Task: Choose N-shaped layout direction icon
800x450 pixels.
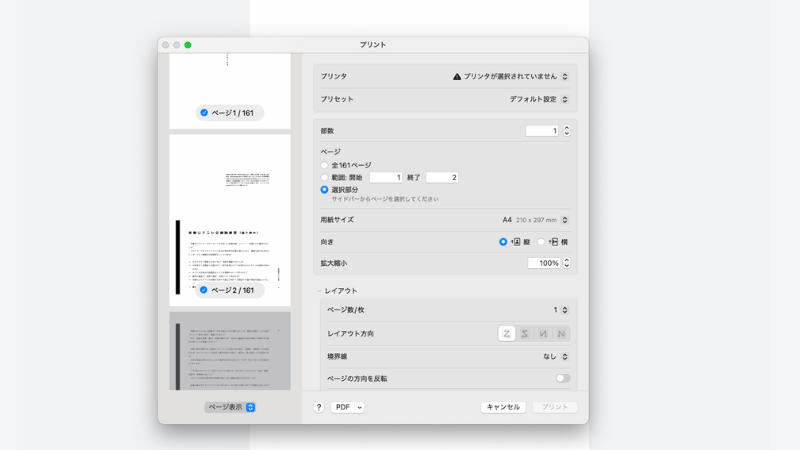Action: click(561, 334)
